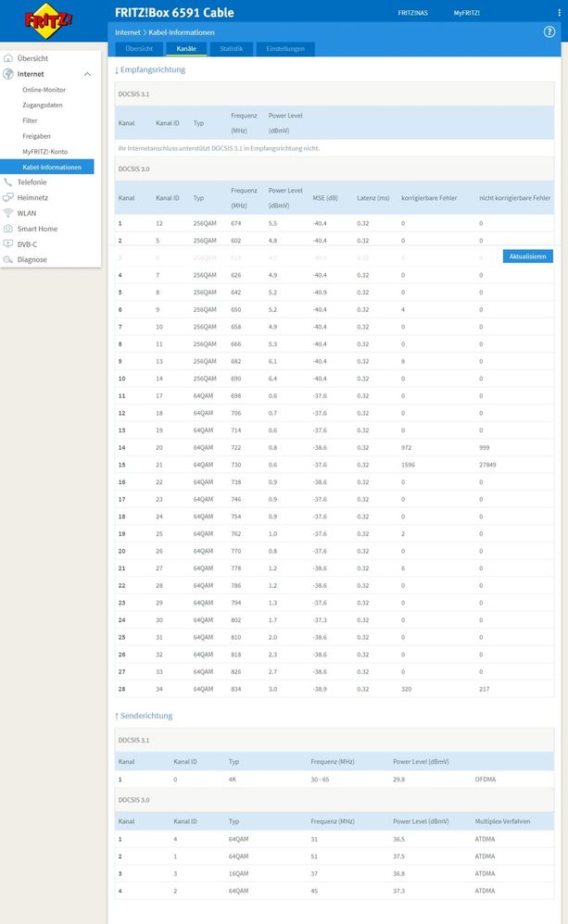568x924 pixels.
Task: Click the Smart Home icon
Action: tap(8, 229)
